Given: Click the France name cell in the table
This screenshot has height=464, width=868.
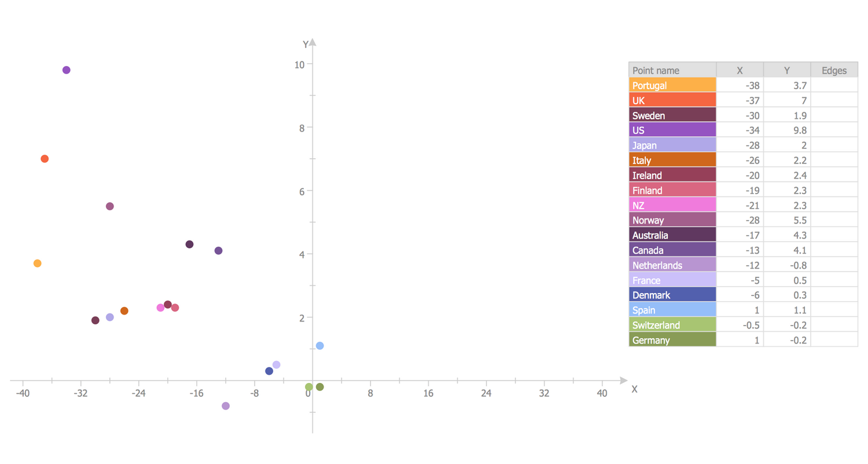Looking at the screenshot, I should [x=672, y=280].
